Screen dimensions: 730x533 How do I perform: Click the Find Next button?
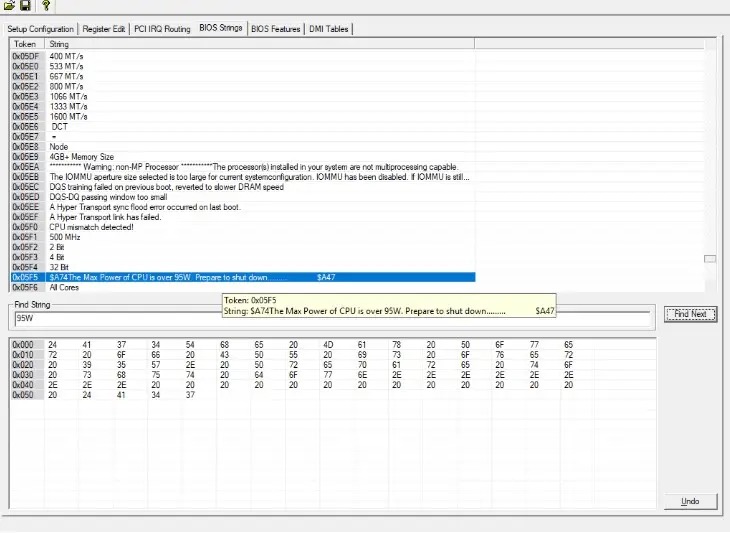tap(690, 314)
